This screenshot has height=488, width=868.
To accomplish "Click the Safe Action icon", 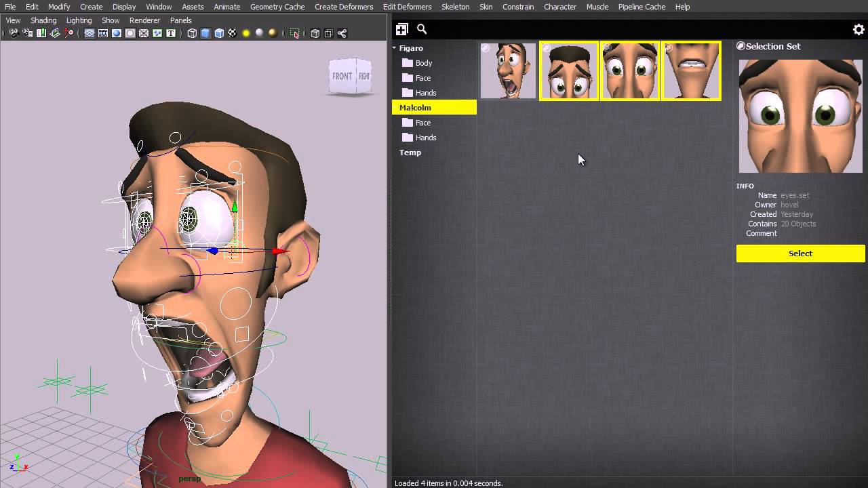I will point(158,33).
